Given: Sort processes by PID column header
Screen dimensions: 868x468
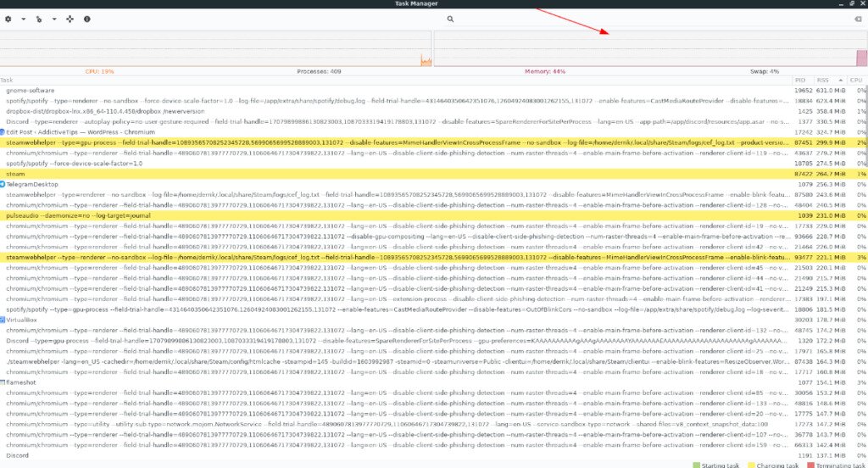Looking at the screenshot, I should pyautogui.click(x=800, y=81).
